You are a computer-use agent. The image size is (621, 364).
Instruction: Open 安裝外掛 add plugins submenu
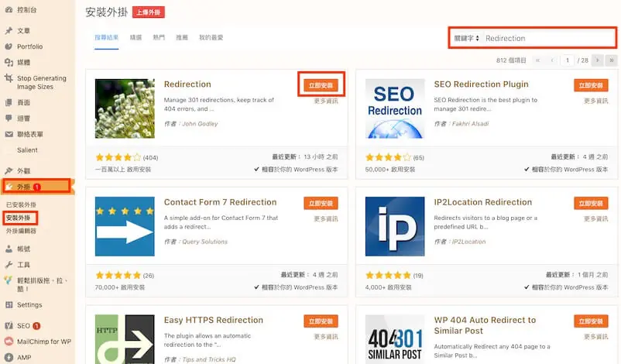(x=19, y=218)
